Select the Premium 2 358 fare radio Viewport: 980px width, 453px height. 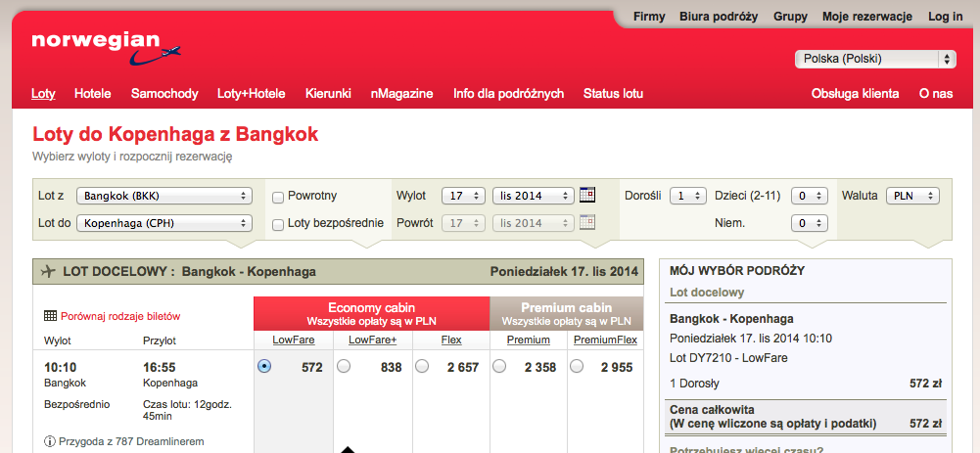tap(498, 367)
